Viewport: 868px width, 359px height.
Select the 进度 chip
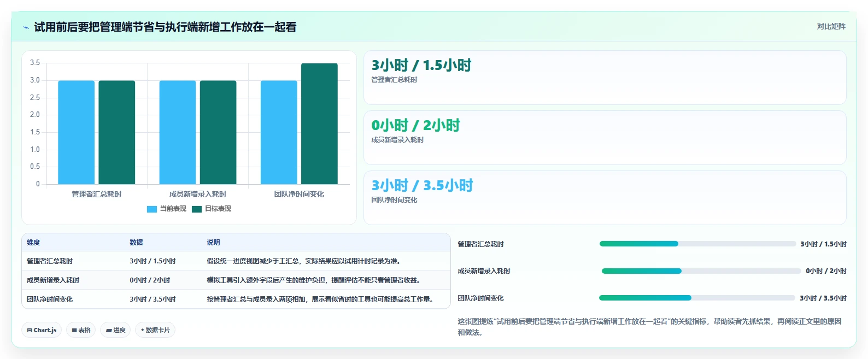(115, 330)
